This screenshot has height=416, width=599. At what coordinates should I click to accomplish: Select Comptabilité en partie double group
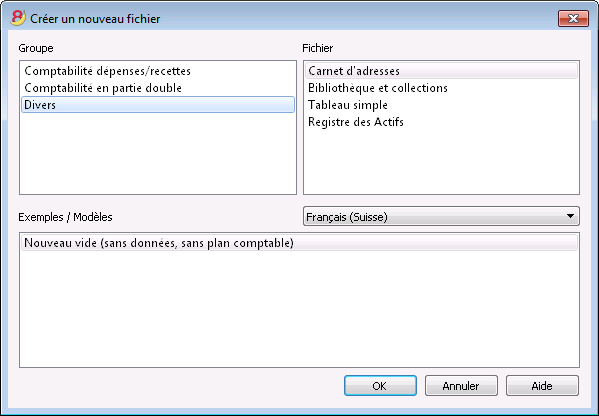[158, 88]
